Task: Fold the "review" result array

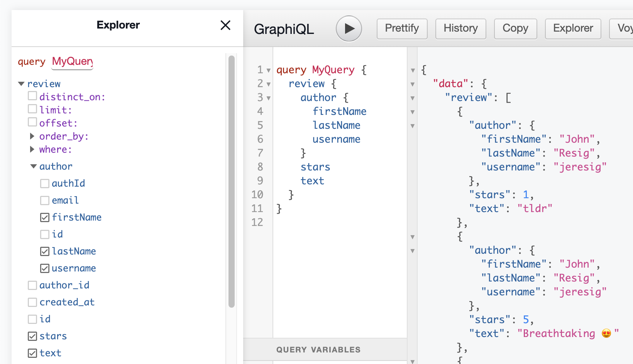Action: (413, 98)
